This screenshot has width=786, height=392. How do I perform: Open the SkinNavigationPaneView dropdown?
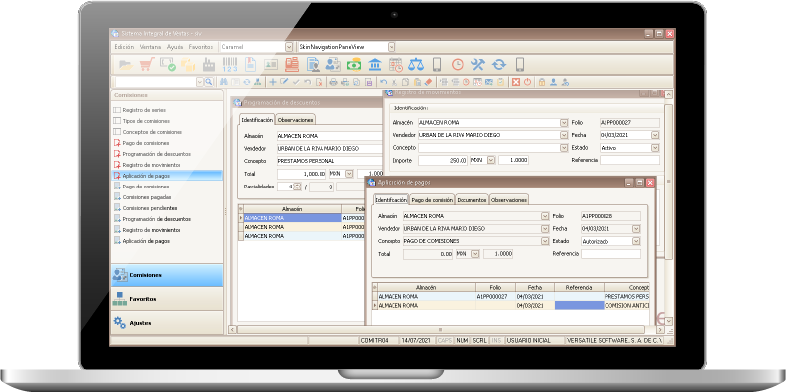click(x=391, y=47)
